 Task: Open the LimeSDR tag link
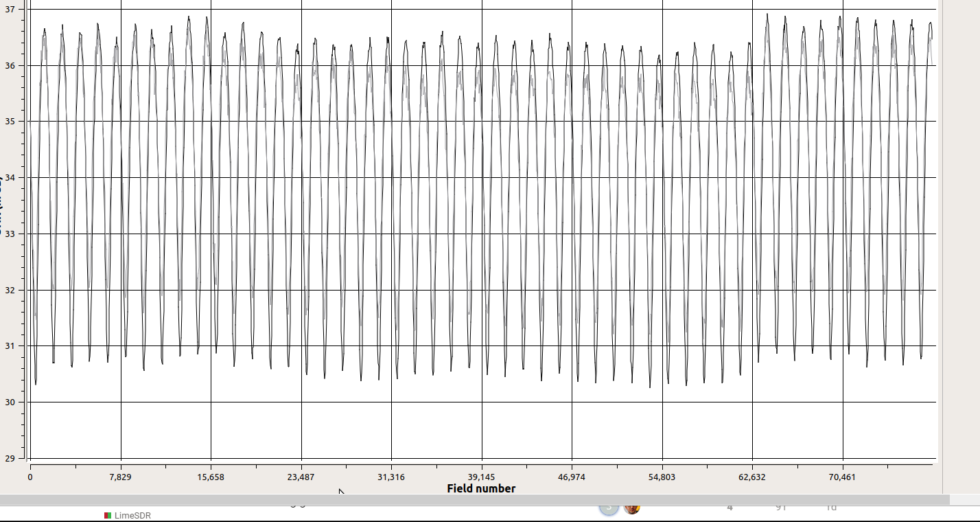(x=132, y=516)
